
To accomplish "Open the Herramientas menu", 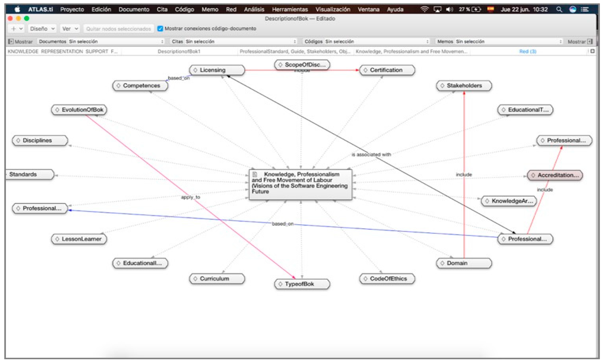I will (x=290, y=9).
